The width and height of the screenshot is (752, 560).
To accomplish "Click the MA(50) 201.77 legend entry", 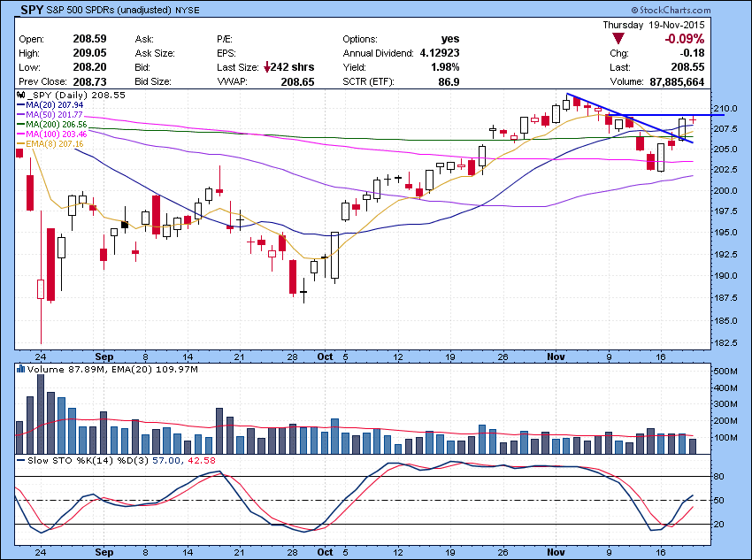I will coord(50,115).
